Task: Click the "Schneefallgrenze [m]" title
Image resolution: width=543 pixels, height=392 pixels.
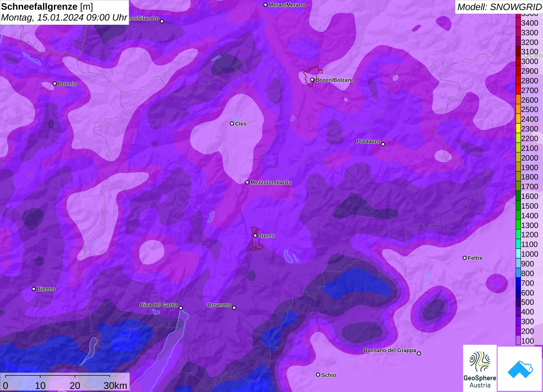Action: click(47, 7)
